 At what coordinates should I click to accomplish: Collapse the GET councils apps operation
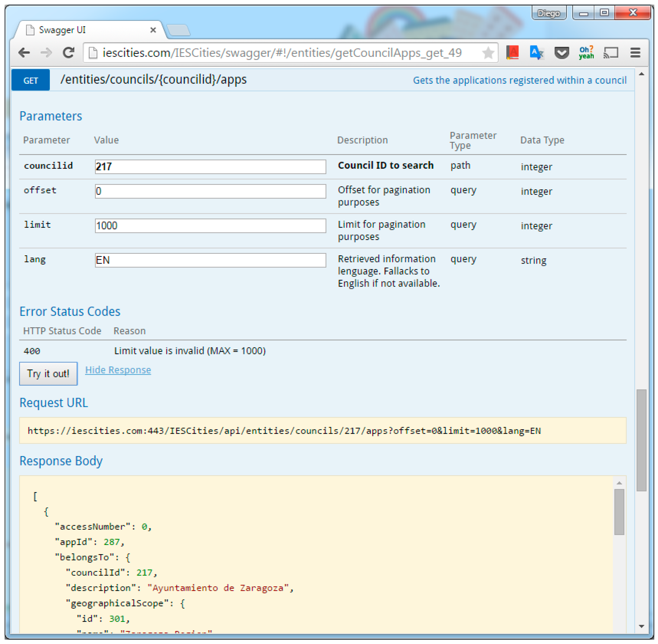(x=153, y=80)
